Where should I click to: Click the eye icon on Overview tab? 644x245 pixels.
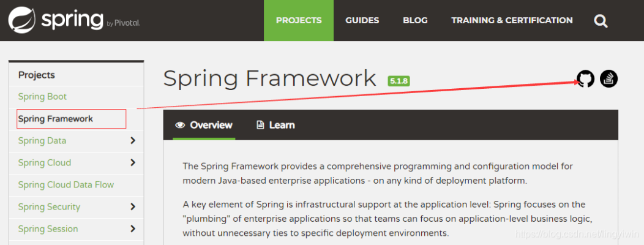point(180,125)
